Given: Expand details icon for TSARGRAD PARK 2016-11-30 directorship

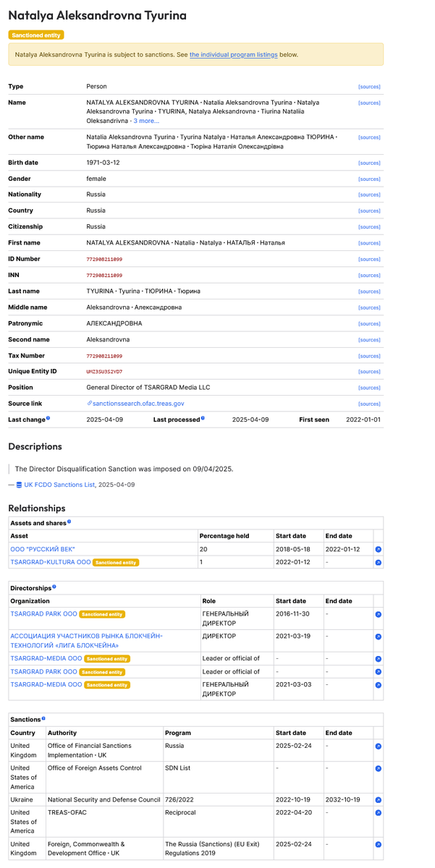Looking at the screenshot, I should point(378,615).
